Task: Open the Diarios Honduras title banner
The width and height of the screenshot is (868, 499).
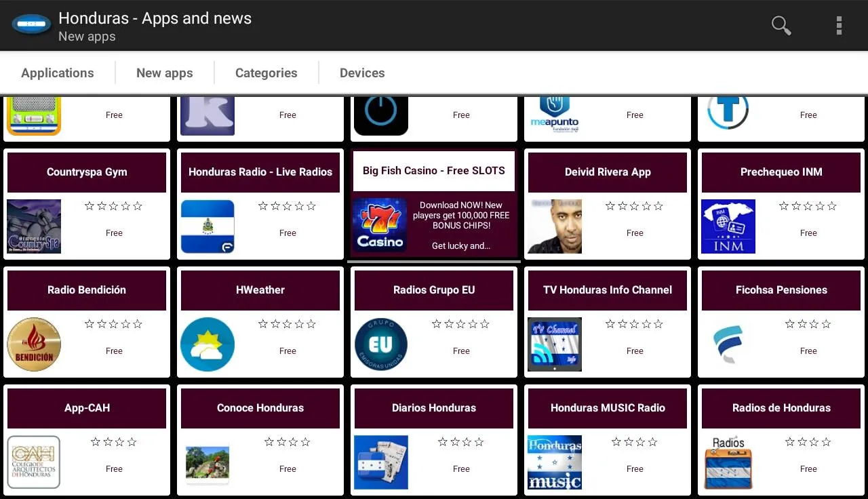Action: click(x=434, y=408)
